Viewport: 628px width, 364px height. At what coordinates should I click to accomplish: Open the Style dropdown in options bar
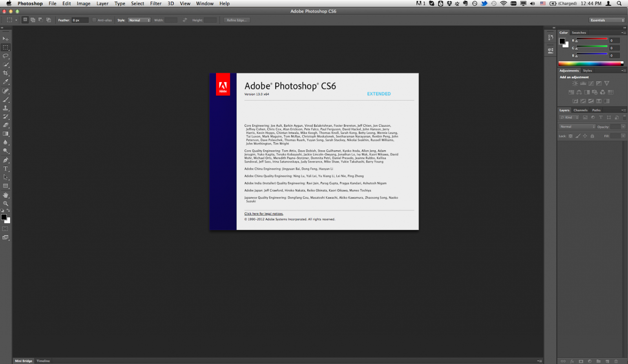coord(139,20)
